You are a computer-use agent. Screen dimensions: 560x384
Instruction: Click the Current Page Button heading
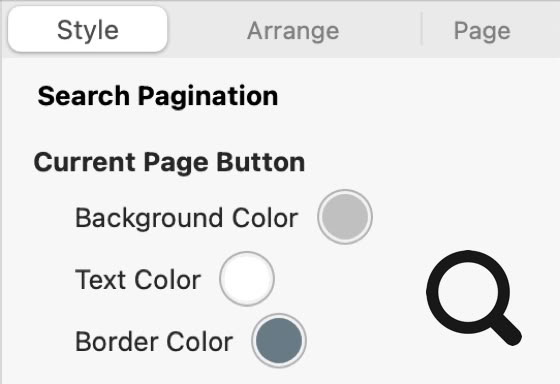pyautogui.click(x=169, y=162)
